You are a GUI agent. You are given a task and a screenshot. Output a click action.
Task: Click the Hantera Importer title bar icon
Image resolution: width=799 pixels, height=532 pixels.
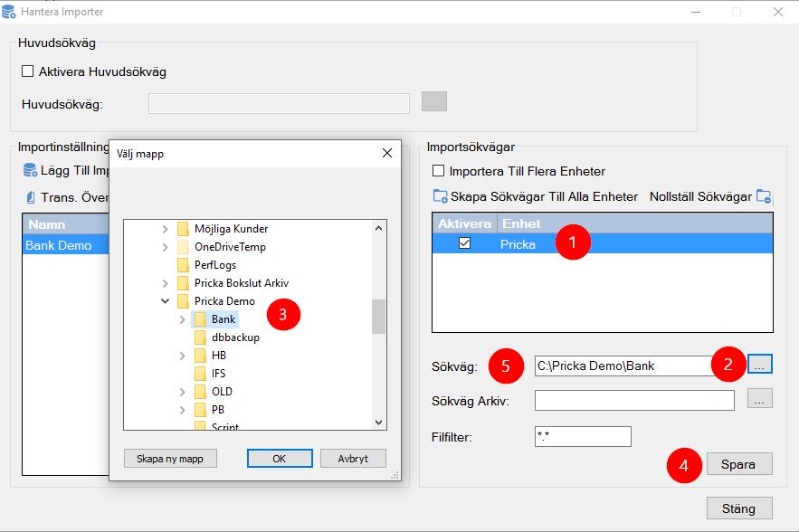click(x=8, y=11)
